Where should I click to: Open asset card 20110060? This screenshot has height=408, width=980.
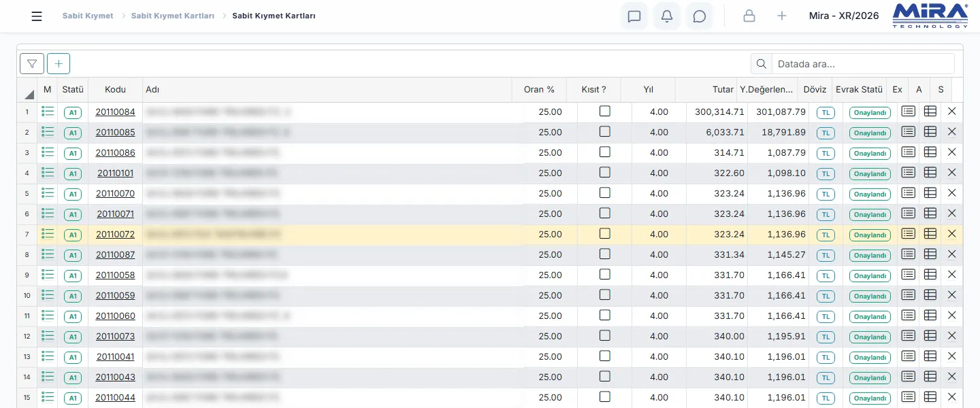(x=115, y=316)
